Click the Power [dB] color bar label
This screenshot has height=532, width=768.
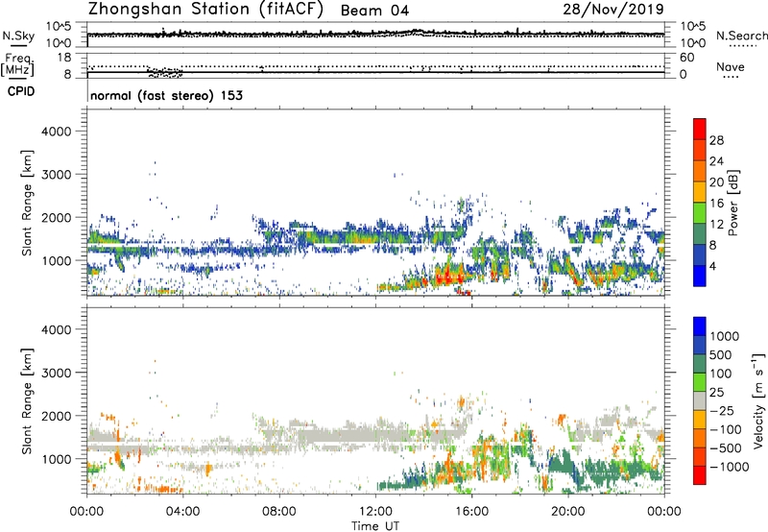[x=732, y=203]
